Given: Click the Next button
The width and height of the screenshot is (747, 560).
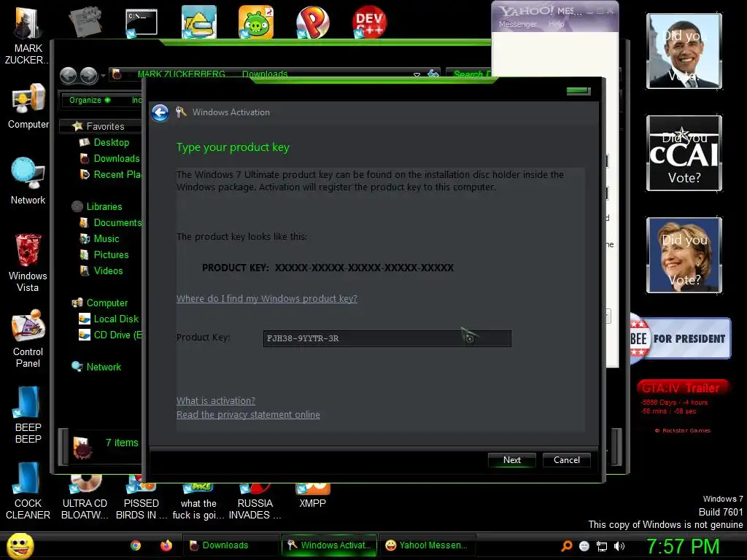Looking at the screenshot, I should pyautogui.click(x=511, y=460).
